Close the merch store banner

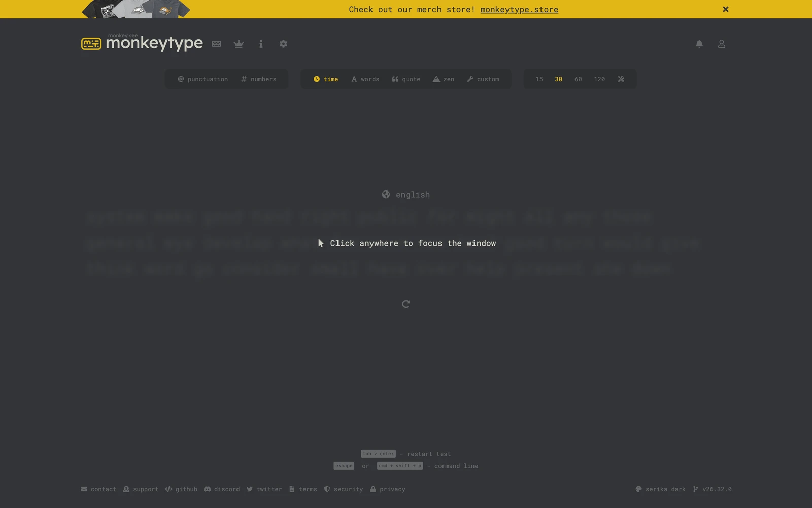click(726, 9)
